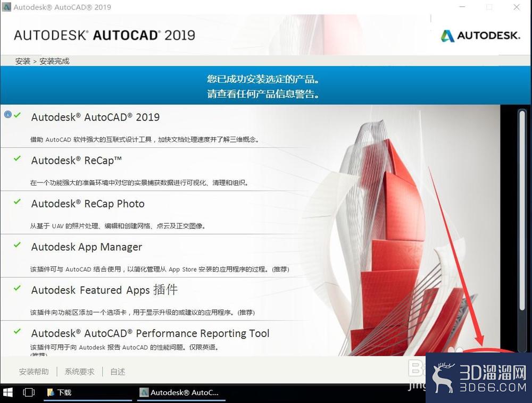Click the App Manager description about App Store
532x403 pixels.
click(160, 269)
